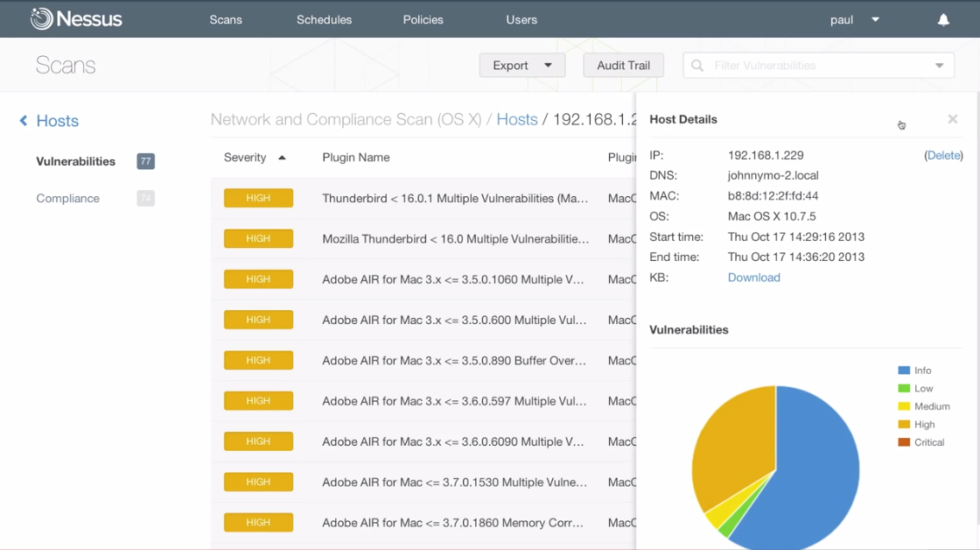980x550 pixels.
Task: Click the Compliance count badge
Action: pos(145,199)
